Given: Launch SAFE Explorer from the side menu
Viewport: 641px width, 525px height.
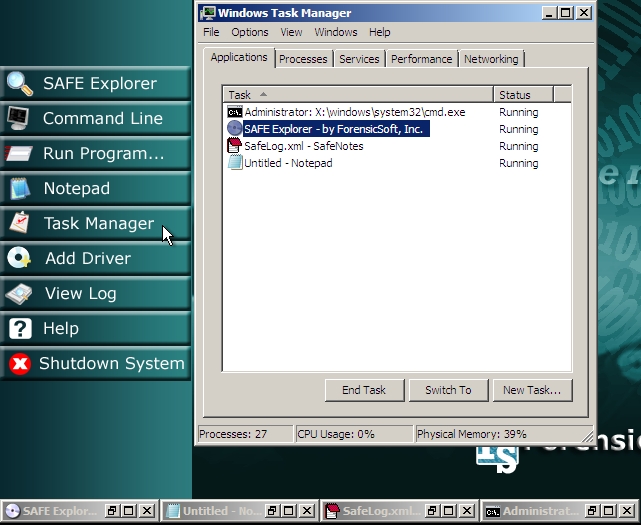Looking at the screenshot, I should [95, 83].
